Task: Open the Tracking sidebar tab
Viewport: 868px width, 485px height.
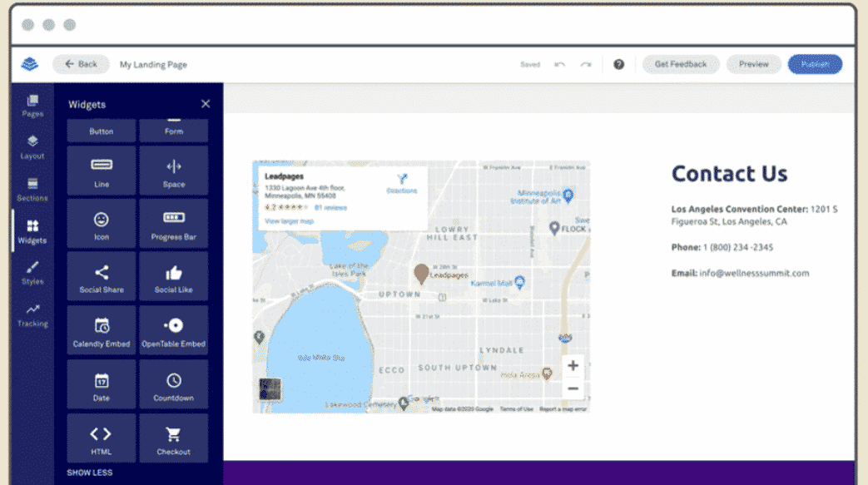Action: click(x=32, y=315)
